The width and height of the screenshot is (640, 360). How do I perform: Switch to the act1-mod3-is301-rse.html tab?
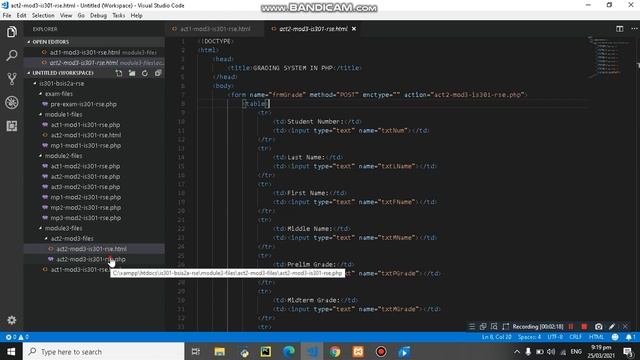(x=215, y=29)
